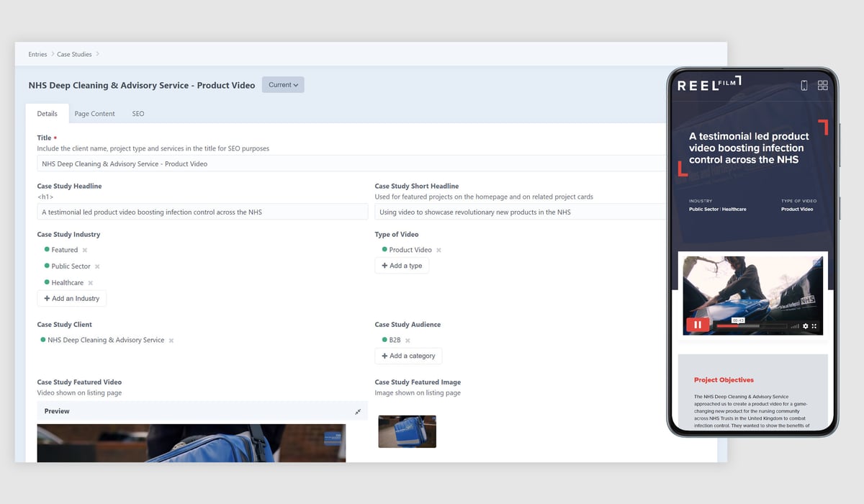Adjust volume bars in mobile video player
Image resolution: width=864 pixels, height=504 pixels.
795,326
